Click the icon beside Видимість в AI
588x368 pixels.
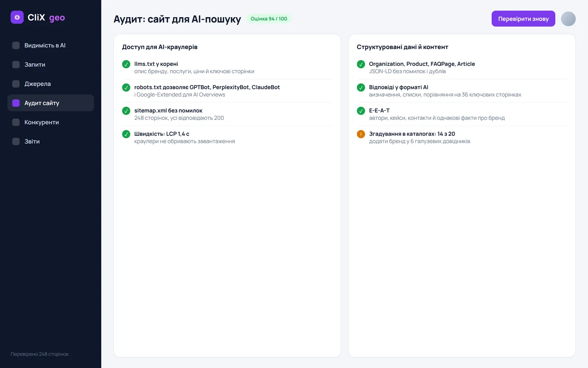(x=16, y=45)
